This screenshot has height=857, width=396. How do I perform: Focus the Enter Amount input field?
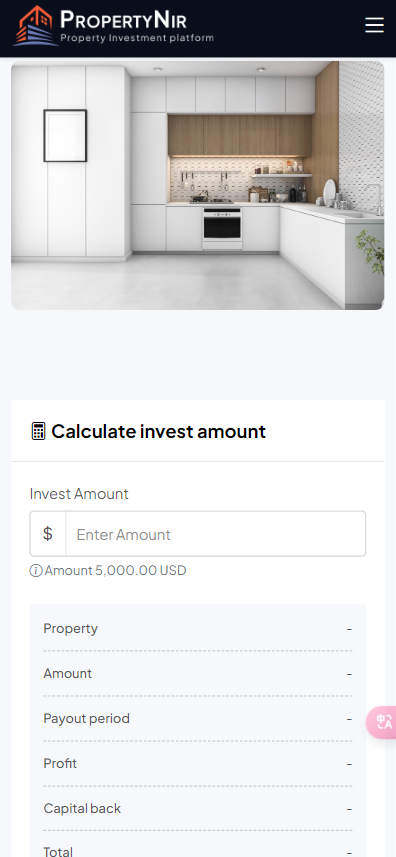pyautogui.click(x=215, y=533)
